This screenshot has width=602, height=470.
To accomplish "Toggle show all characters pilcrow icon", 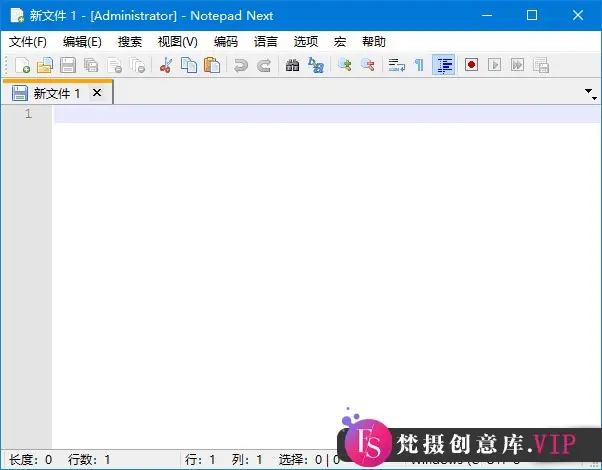I will click(x=420, y=65).
